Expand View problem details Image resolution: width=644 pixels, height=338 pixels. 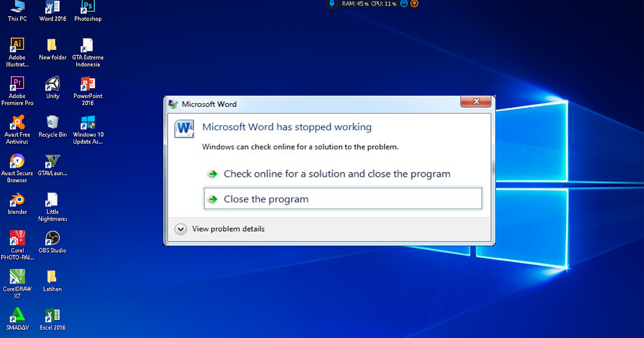220,229
